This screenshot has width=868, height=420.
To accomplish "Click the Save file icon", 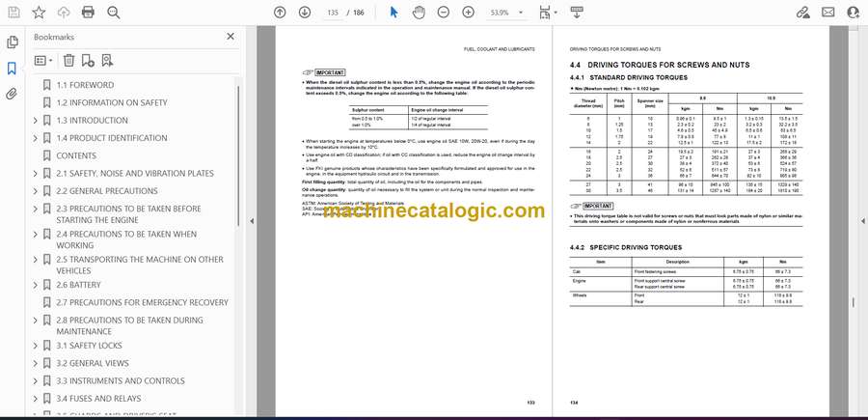I will click(14, 13).
